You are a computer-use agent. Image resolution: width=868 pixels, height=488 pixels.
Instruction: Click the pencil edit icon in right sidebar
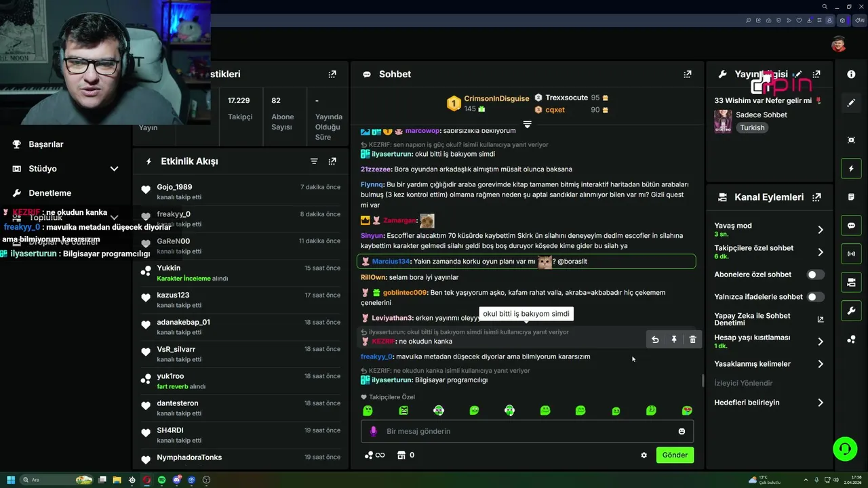[851, 103]
